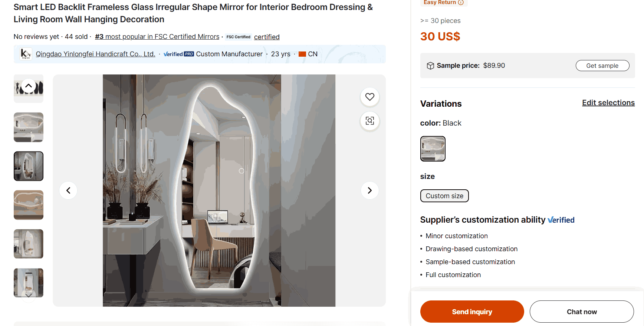Open the #3 most popular FSC Certified Mirrors ranking
The width and height of the screenshot is (644, 326).
point(157,37)
